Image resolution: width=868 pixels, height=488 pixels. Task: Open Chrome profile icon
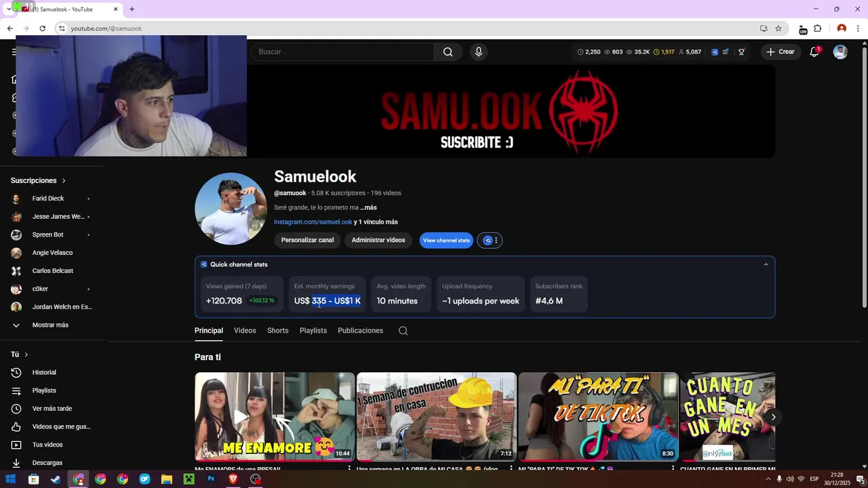click(x=842, y=28)
